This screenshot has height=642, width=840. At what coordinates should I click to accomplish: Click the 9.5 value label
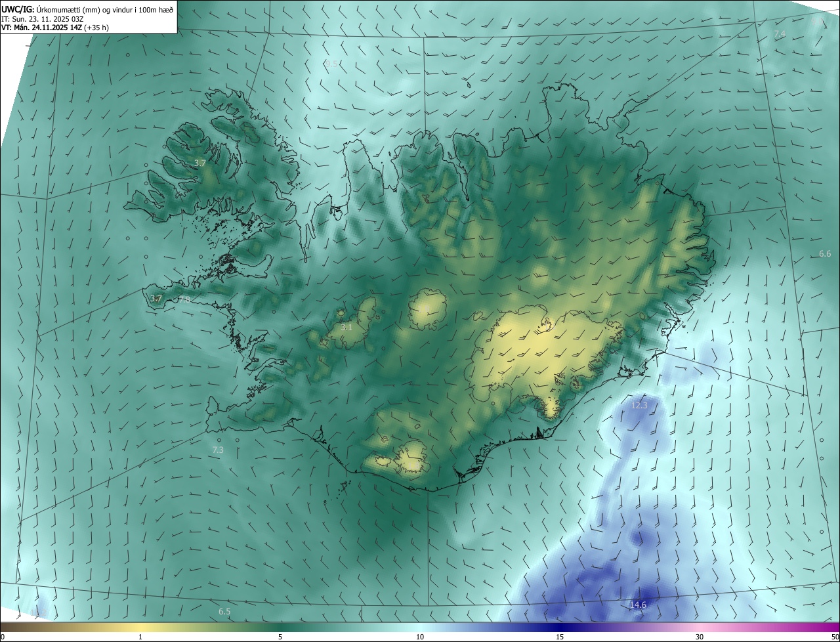[x=331, y=64]
